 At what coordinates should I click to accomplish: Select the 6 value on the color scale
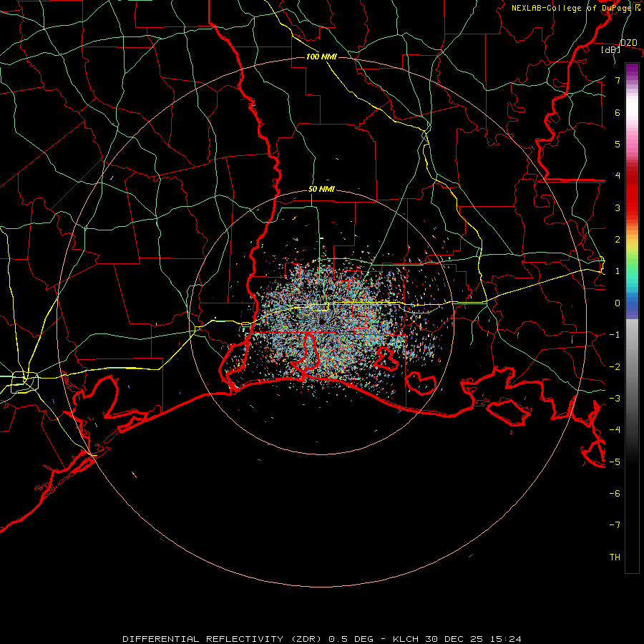pos(618,112)
